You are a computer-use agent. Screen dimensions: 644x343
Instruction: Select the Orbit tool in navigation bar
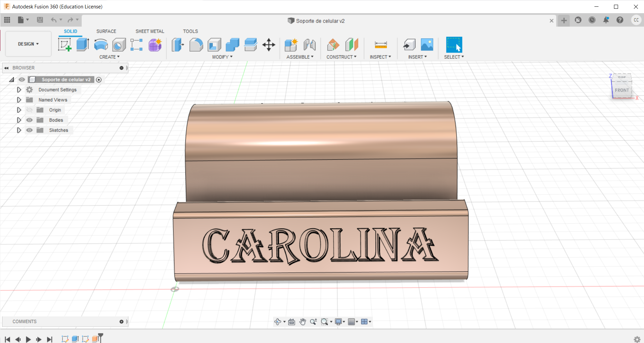coord(278,322)
